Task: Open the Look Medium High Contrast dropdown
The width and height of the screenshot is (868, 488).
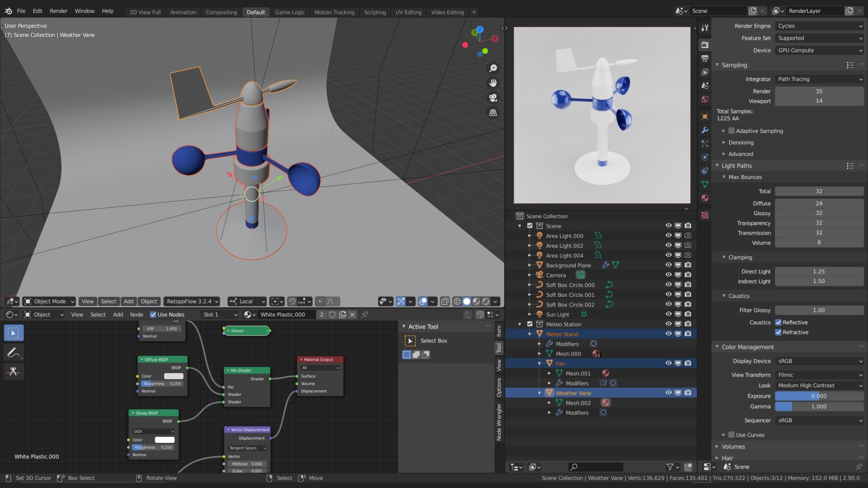Action: point(819,385)
